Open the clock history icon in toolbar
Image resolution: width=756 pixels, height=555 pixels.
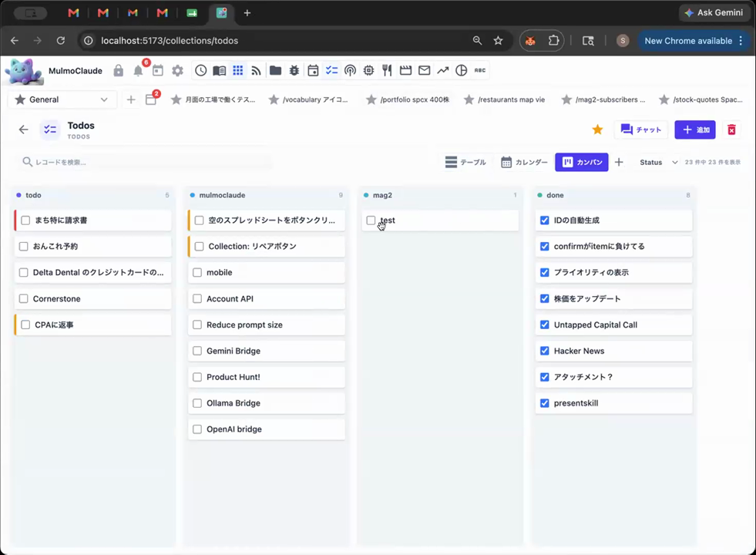[x=201, y=70]
